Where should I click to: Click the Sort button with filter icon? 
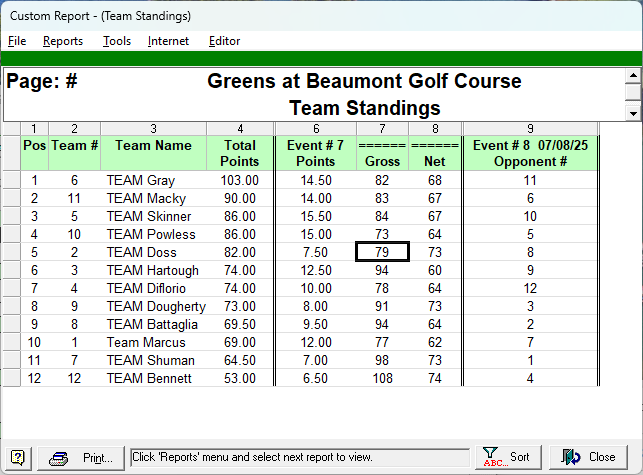point(507,457)
